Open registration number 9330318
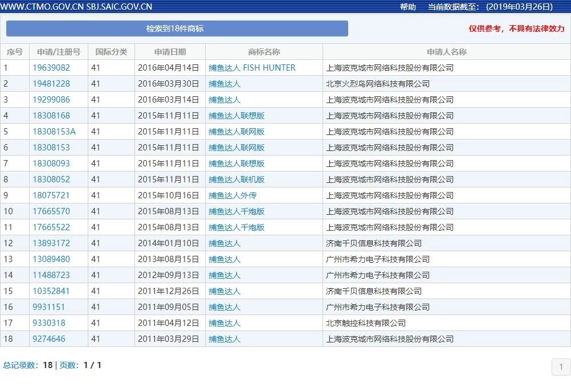 49,323
